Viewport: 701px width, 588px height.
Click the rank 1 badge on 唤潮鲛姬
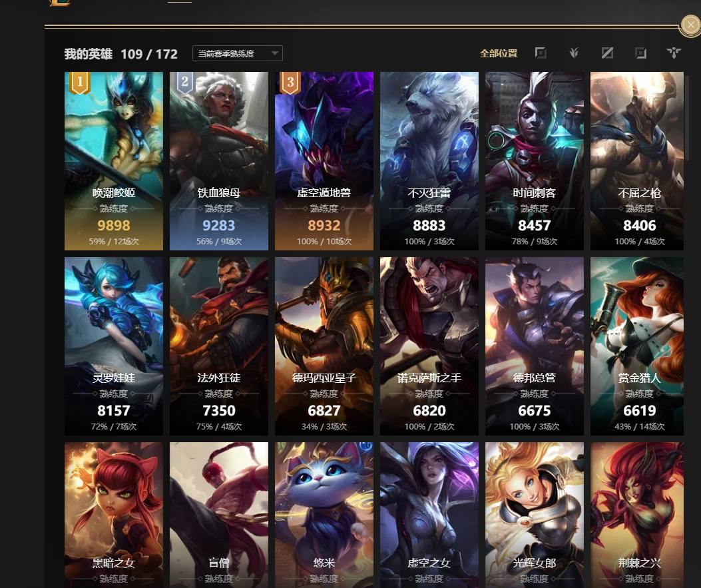point(80,83)
